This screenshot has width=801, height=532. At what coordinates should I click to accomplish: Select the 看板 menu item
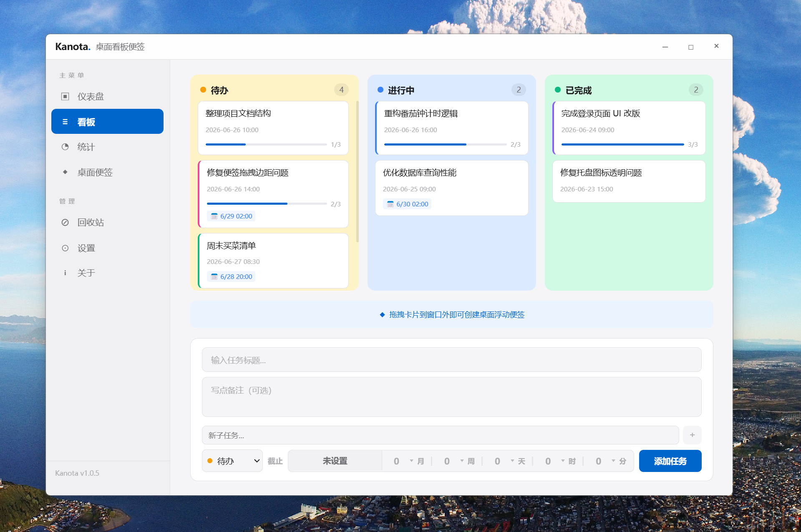[107, 121]
